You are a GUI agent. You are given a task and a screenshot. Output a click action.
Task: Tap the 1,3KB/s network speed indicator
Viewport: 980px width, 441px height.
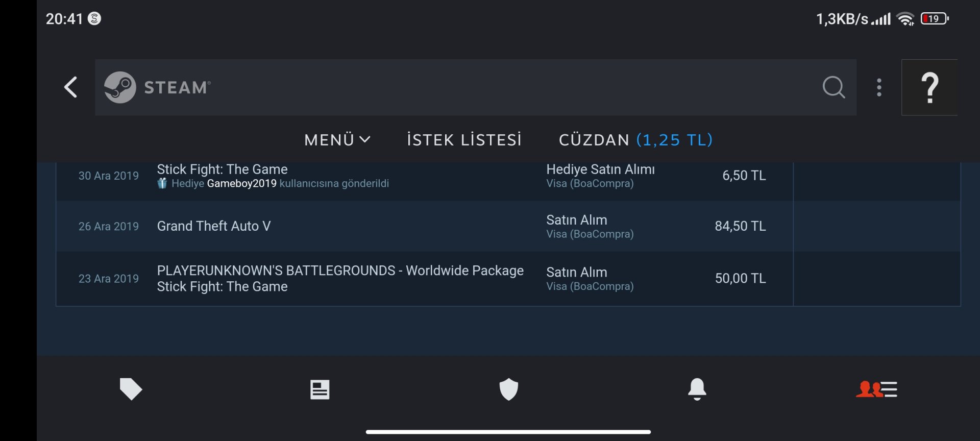(x=842, y=19)
